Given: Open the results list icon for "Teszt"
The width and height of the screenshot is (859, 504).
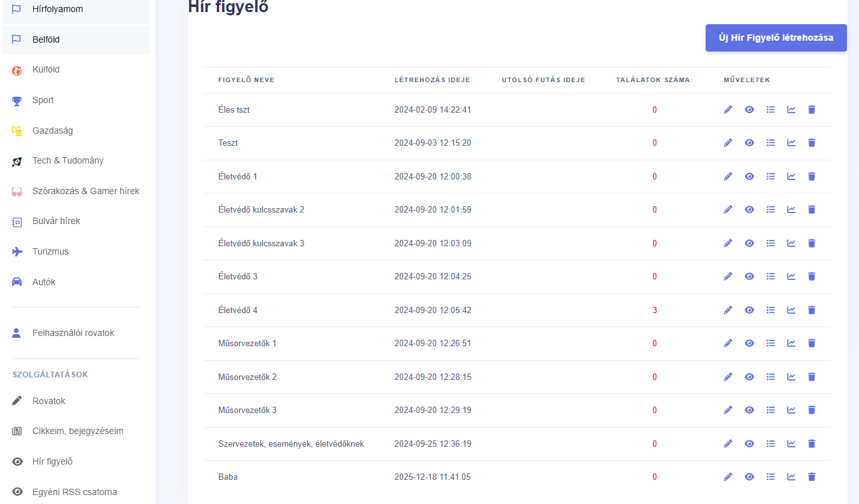Looking at the screenshot, I should [771, 143].
